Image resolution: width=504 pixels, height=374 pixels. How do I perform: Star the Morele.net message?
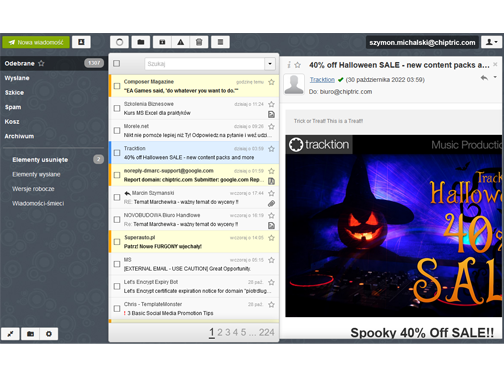272,126
